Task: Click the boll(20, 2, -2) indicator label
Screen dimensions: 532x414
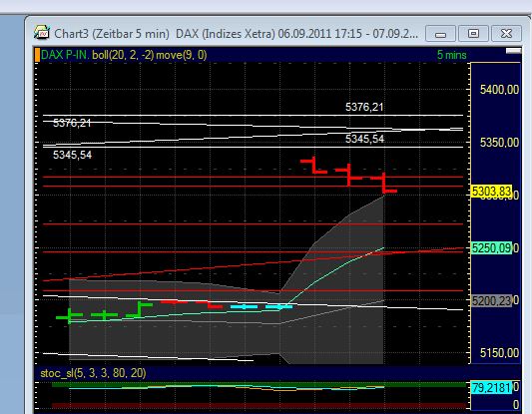Action: [123, 55]
